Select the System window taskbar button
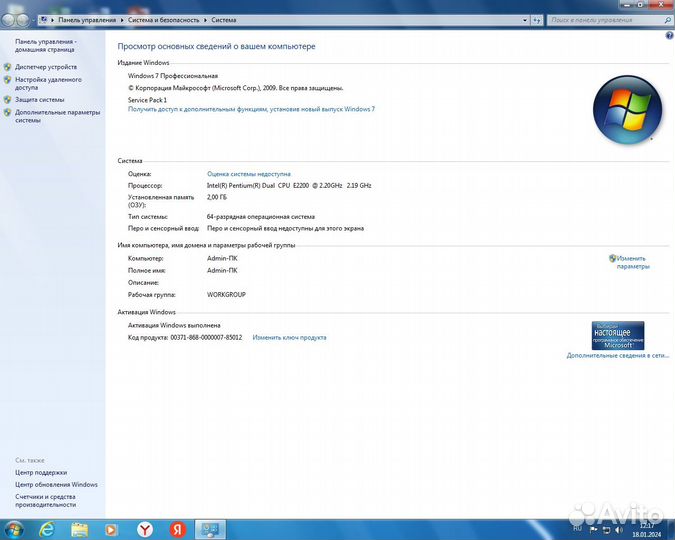Screen dimensions: 675x540 [210, 530]
